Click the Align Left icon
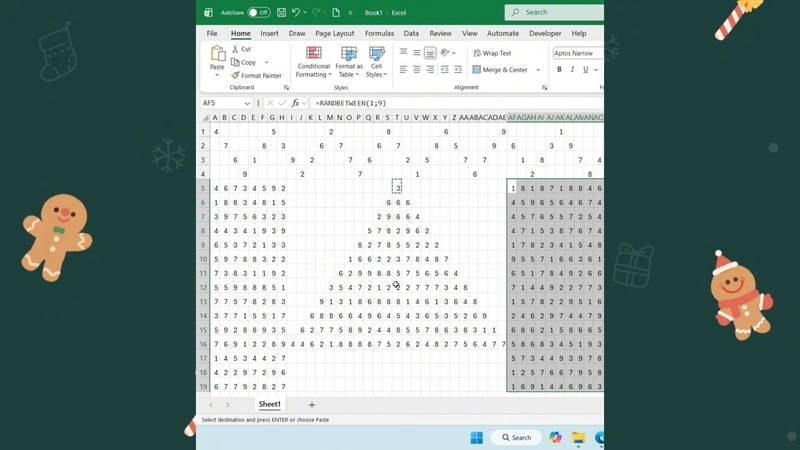 point(403,69)
